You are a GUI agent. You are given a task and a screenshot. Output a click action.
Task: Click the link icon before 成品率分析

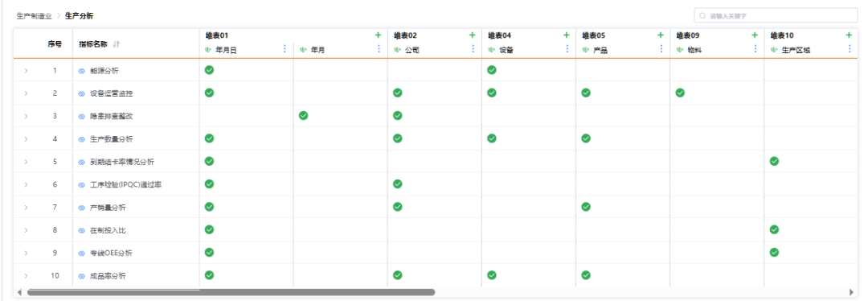click(x=81, y=276)
